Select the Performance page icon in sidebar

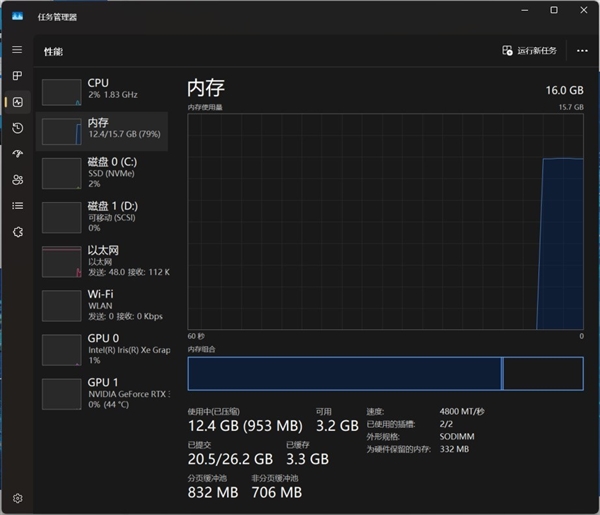[x=17, y=102]
